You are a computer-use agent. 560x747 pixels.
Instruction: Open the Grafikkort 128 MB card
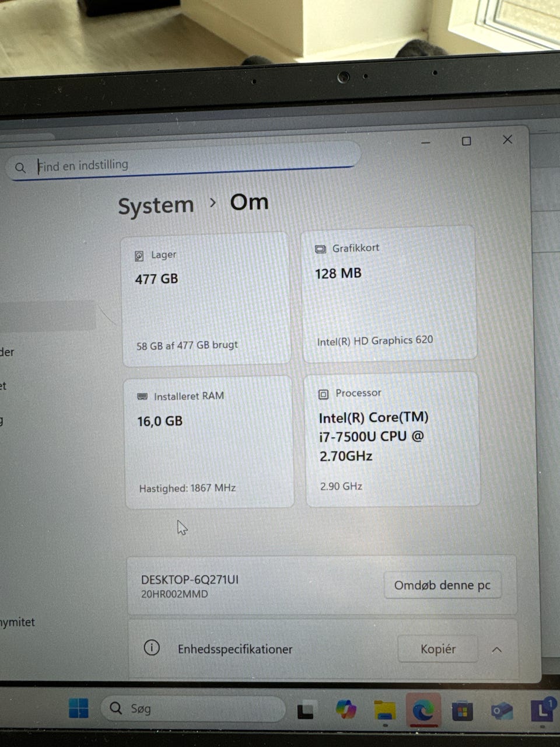(388, 294)
